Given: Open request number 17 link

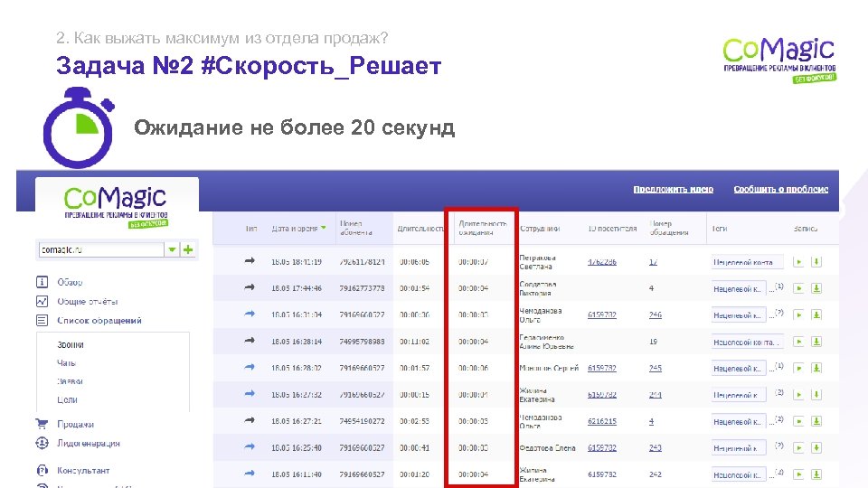Looking at the screenshot, I should (x=653, y=262).
